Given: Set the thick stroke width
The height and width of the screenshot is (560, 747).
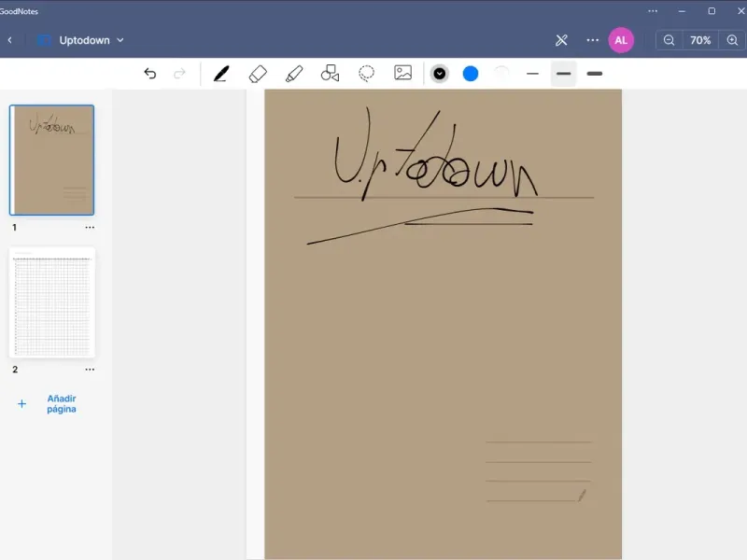Looking at the screenshot, I should click(595, 74).
